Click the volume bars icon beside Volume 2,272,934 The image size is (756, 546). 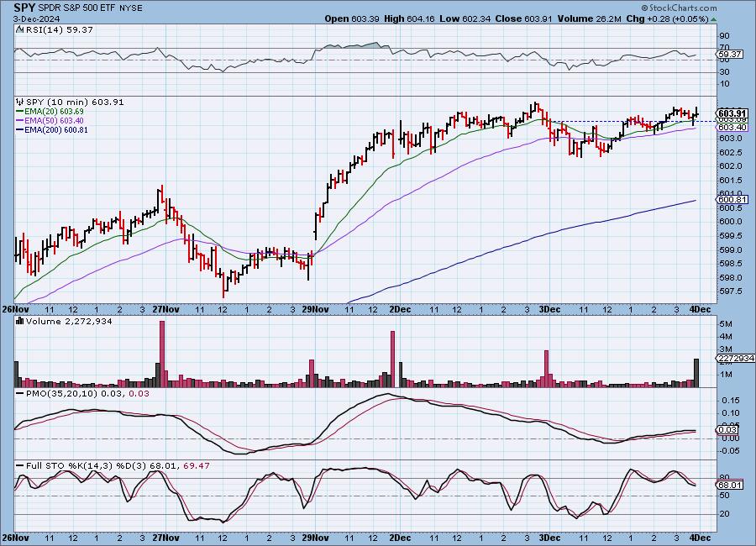[x=20, y=321]
